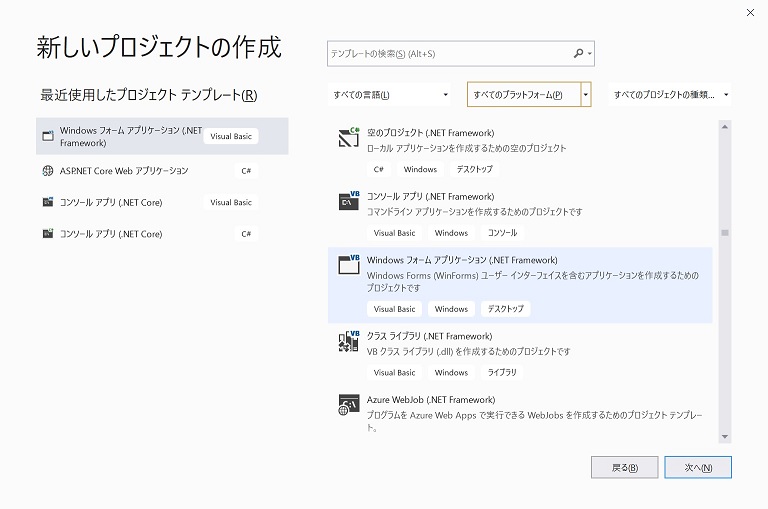This screenshot has width=768, height=509.
Task: Select recent Visual Basic コンソール アプリ (.NET Core)
Action: pos(162,202)
